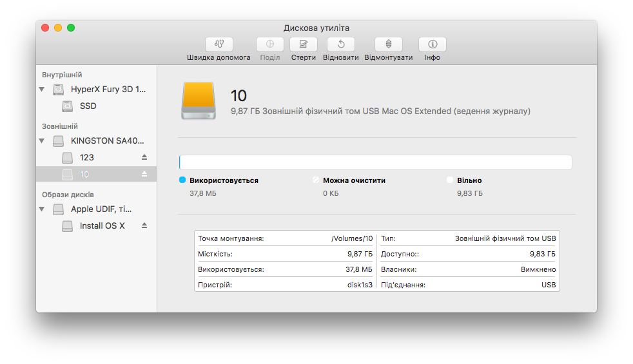The image size is (633, 364).
Task: Click the disk1s3 device value
Action: pyautogui.click(x=360, y=285)
